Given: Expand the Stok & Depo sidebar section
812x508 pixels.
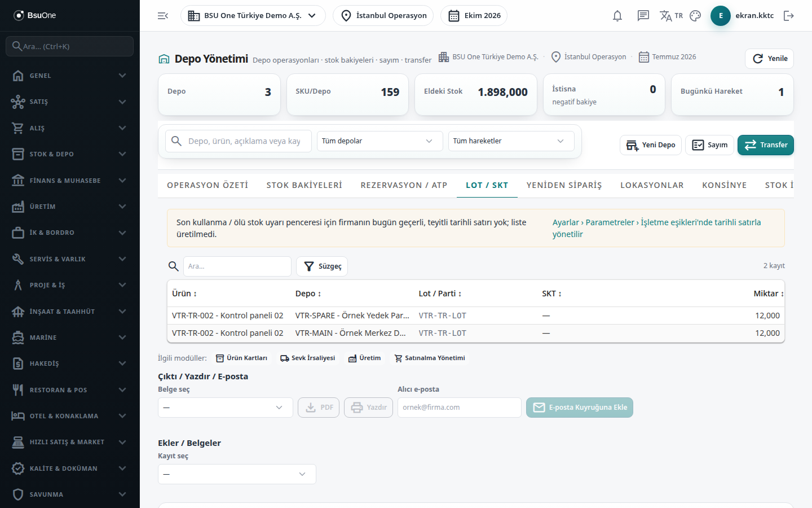Looking at the screenshot, I should coord(70,154).
